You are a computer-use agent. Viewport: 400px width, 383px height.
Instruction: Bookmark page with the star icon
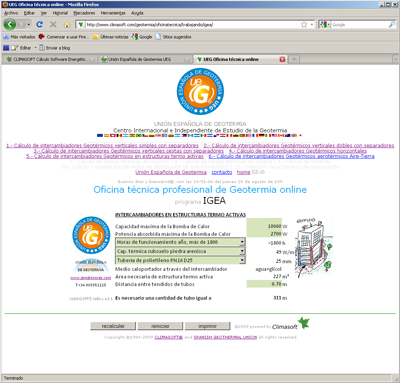pos(304,25)
